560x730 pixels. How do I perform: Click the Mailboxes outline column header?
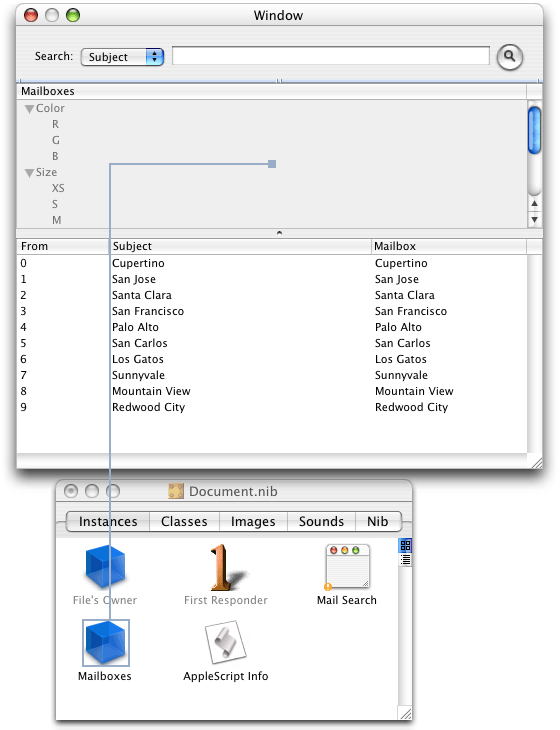pos(271,91)
